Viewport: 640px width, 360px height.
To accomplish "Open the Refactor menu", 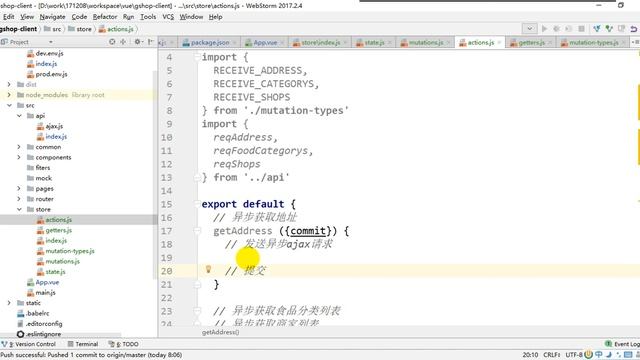I will [x=104, y=17].
